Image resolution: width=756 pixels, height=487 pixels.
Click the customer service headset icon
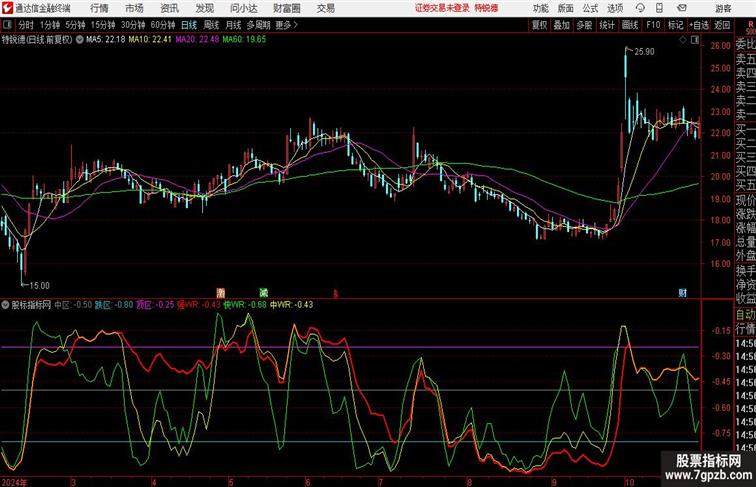[640, 8]
